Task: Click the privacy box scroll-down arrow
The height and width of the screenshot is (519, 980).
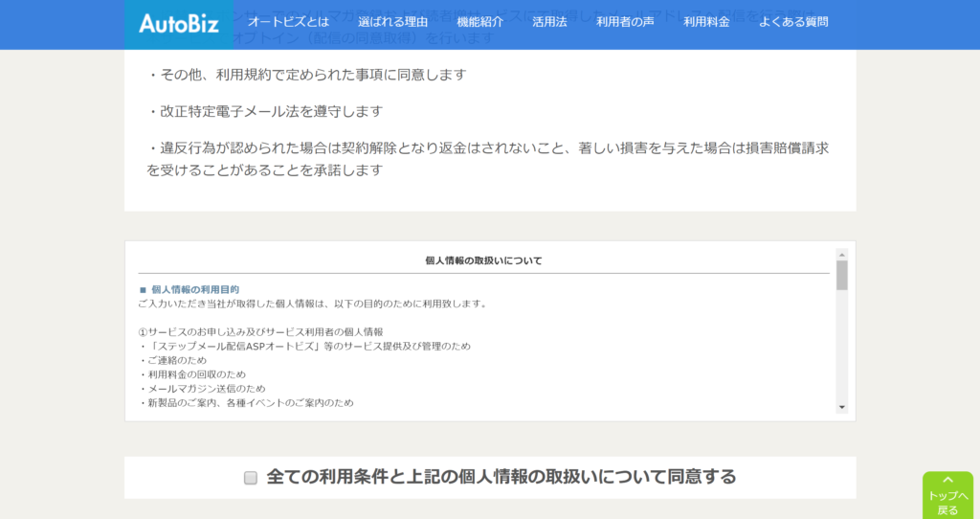Action: coord(842,407)
